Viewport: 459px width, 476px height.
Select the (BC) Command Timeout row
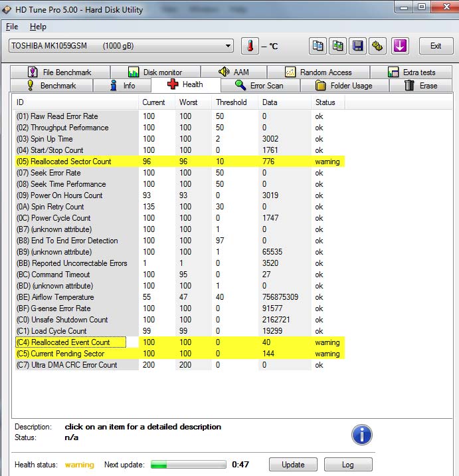coord(180,275)
